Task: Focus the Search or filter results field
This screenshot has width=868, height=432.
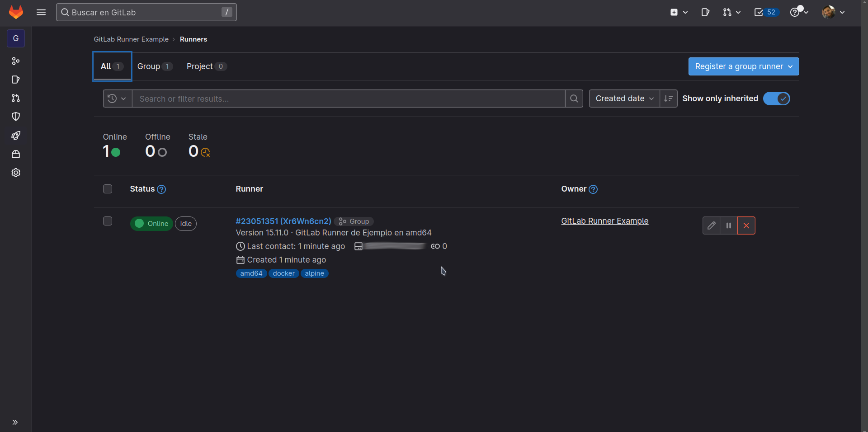Action: pos(349,99)
